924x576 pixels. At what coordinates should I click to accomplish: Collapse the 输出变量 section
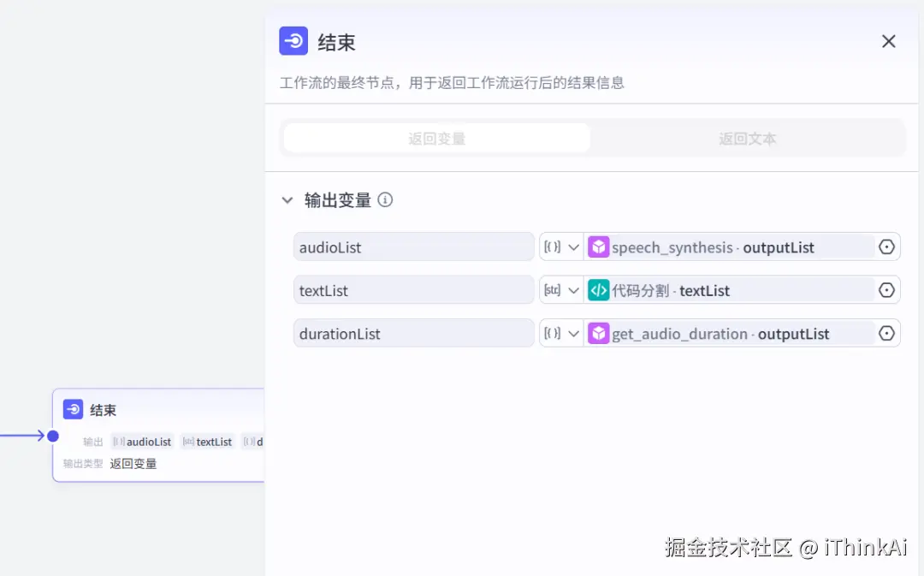287,199
